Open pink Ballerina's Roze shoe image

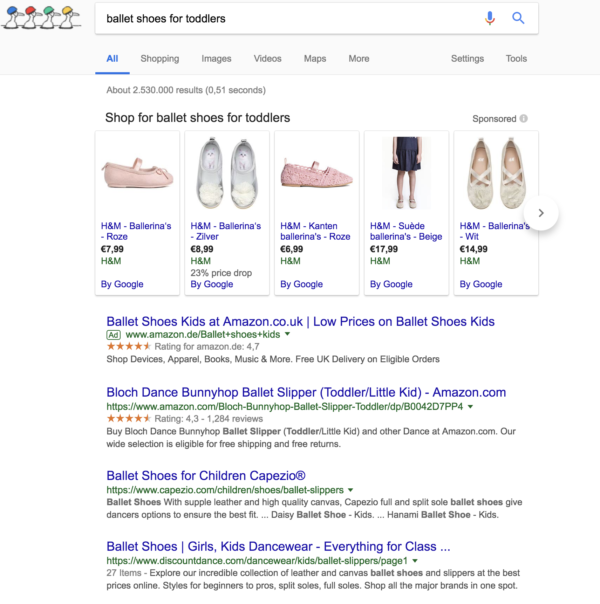point(137,173)
